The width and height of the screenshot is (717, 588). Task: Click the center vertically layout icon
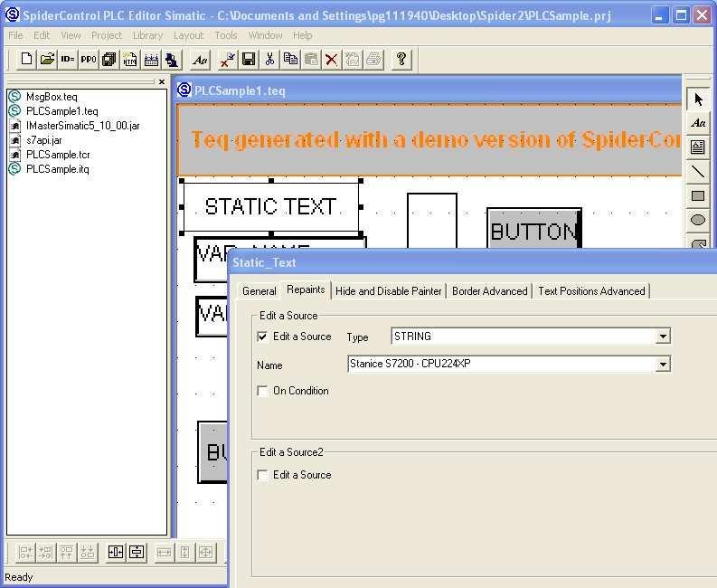coord(137,553)
